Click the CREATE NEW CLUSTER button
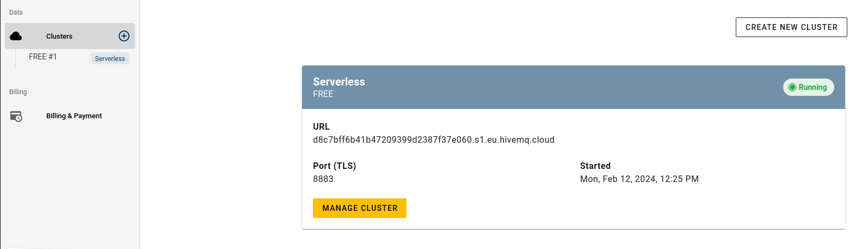 coord(791,27)
